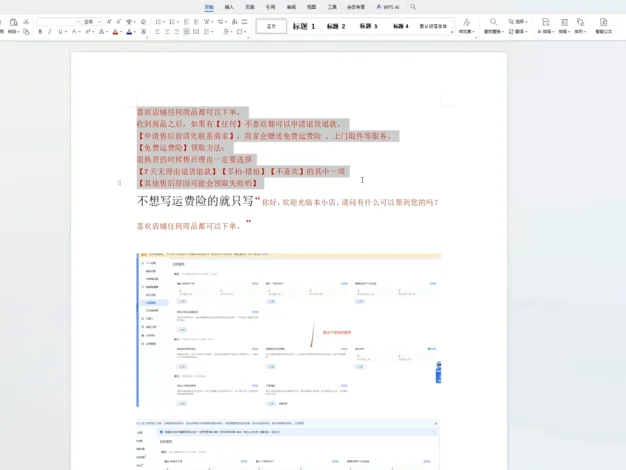Click the superscript X² icon
The height and width of the screenshot is (470, 626).
(x=87, y=32)
